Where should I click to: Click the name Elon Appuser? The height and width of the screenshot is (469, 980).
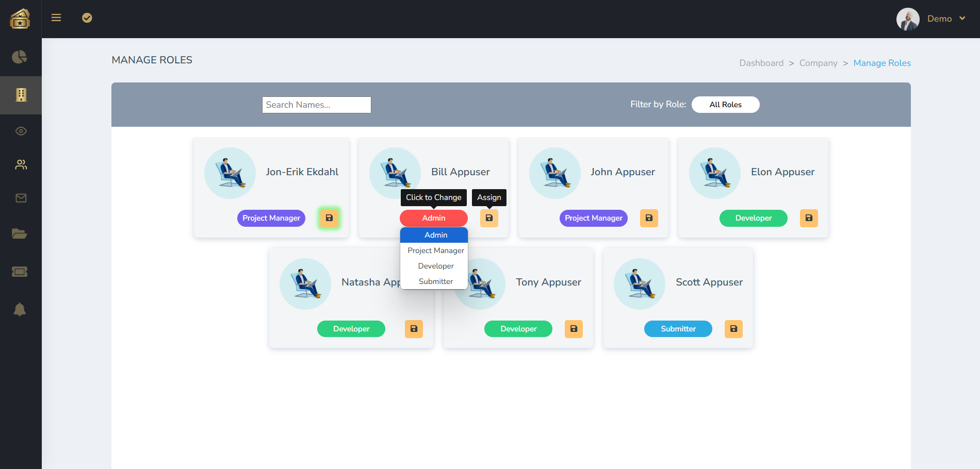point(783,172)
